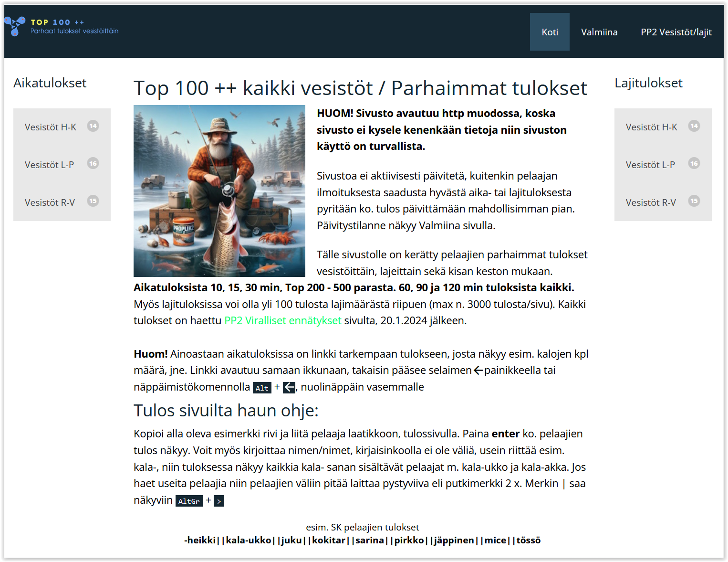728x562 pixels.
Task: Click badge 15 beside Lajitulokset Vesistöt R-V
Action: 694,201
